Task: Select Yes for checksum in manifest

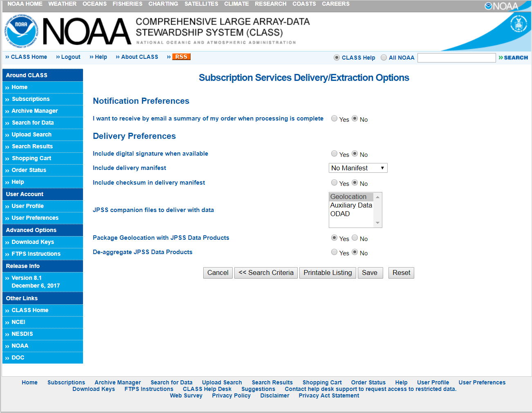Action: point(334,183)
